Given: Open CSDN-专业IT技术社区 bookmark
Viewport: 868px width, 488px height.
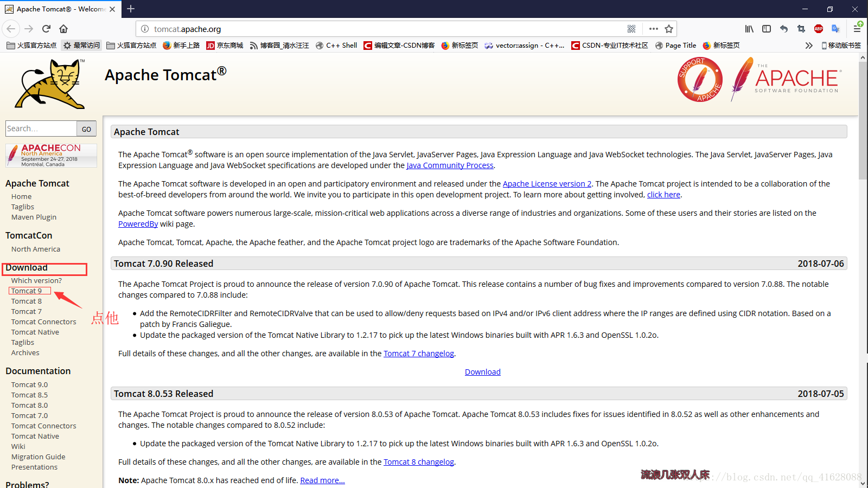Looking at the screenshot, I should tap(610, 46).
